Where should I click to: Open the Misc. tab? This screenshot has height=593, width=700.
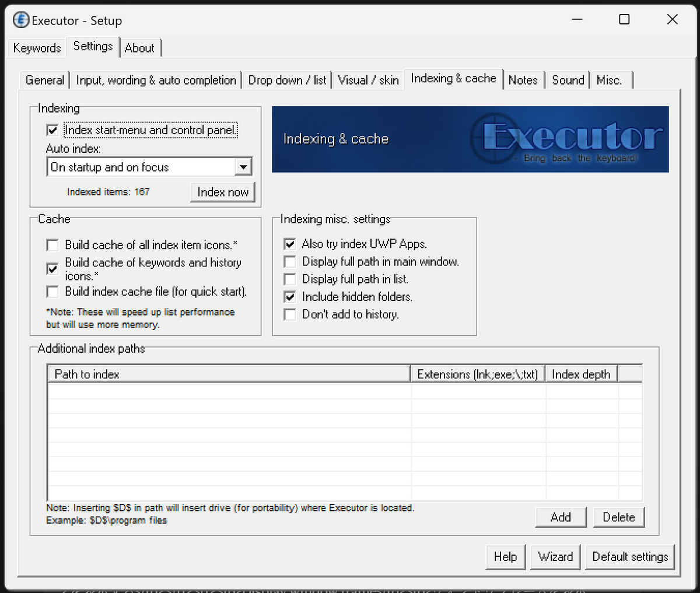610,80
